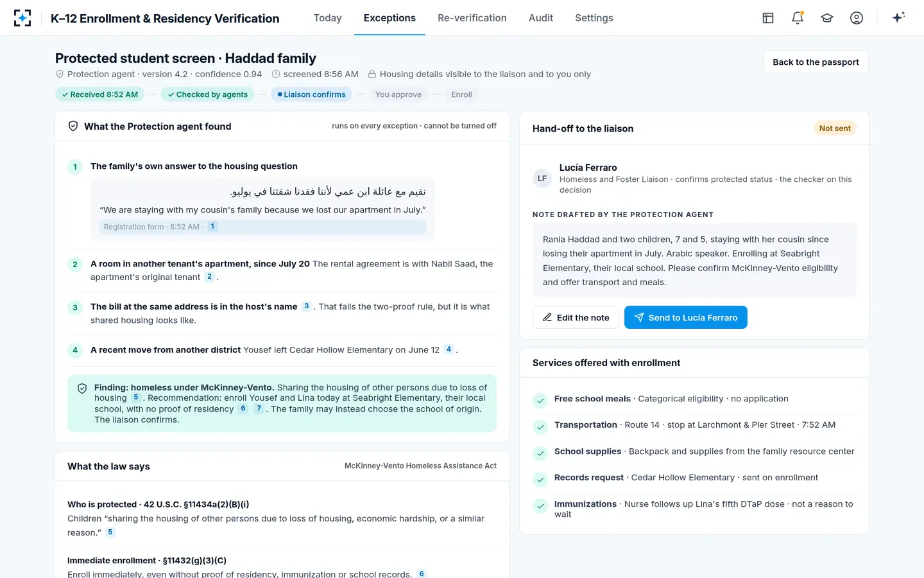Open the Audit tab
924x578 pixels.
tap(541, 18)
